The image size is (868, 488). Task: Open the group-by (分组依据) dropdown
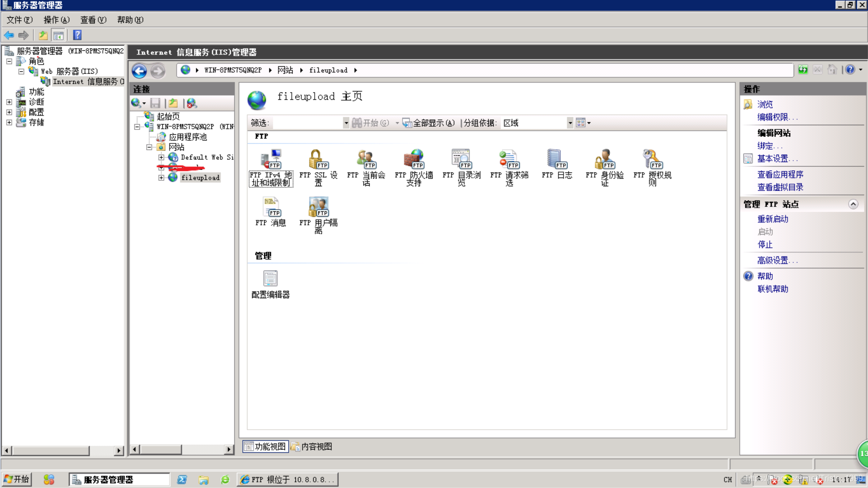pyautogui.click(x=570, y=123)
